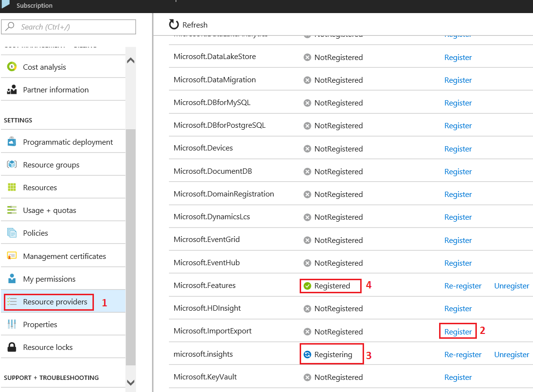Screen dimensions: 533x392
Task: Click the NotRegistered x icon for Microsoft.EventGrid
Action: click(307, 240)
